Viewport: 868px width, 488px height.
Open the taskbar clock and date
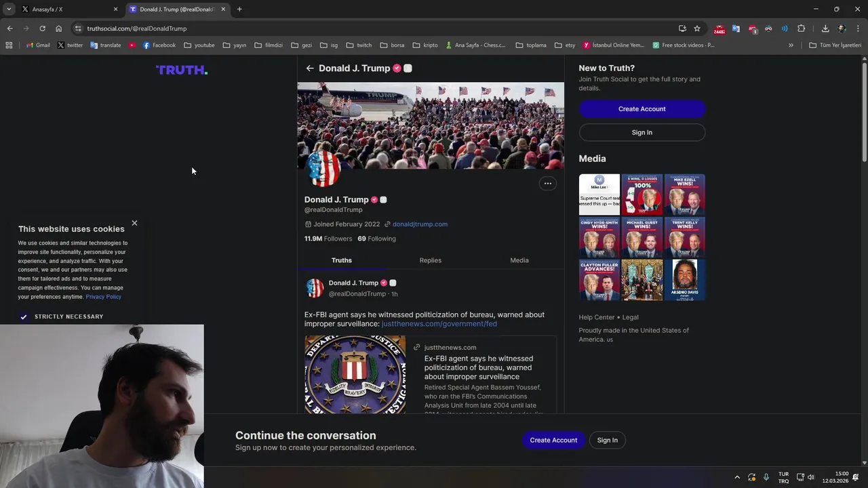835,477
